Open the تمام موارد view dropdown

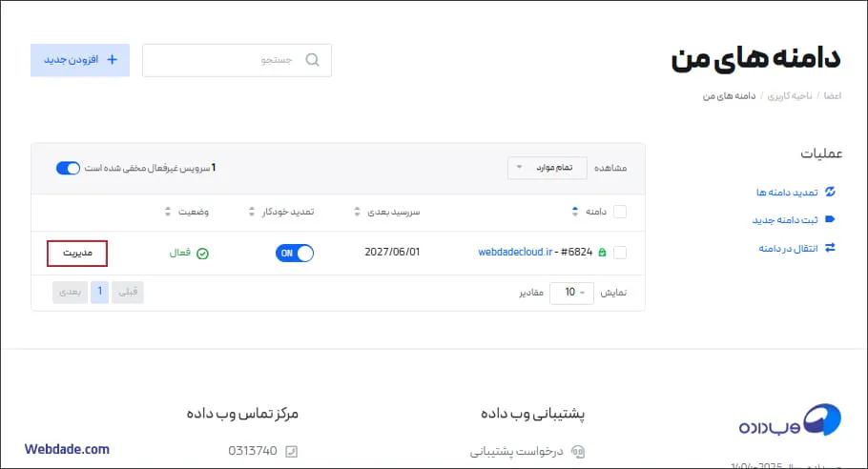click(547, 168)
